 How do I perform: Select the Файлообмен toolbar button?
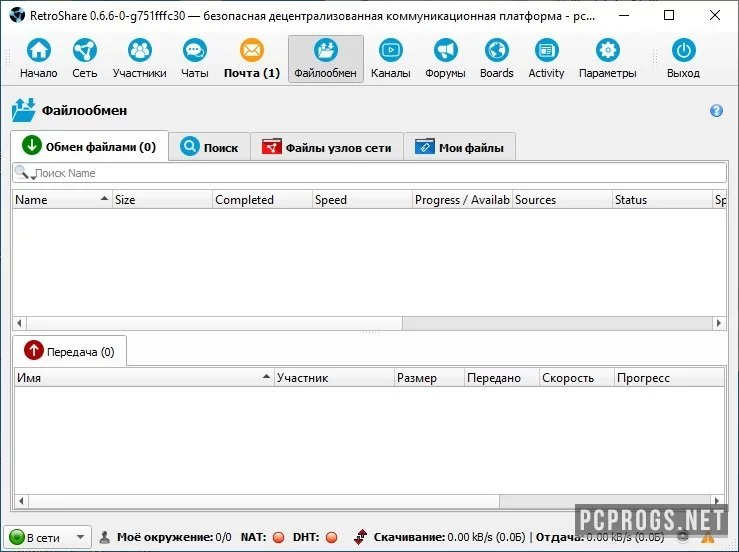[x=326, y=59]
